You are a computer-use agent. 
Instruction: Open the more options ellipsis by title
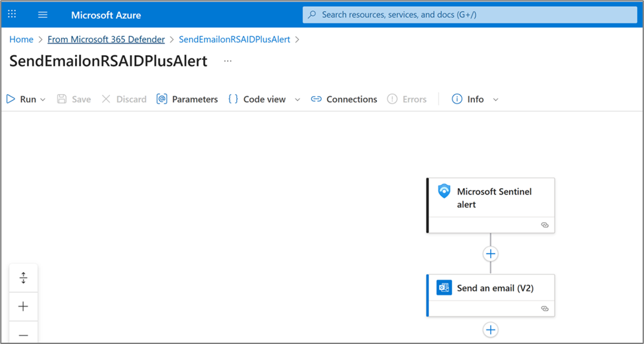(228, 61)
